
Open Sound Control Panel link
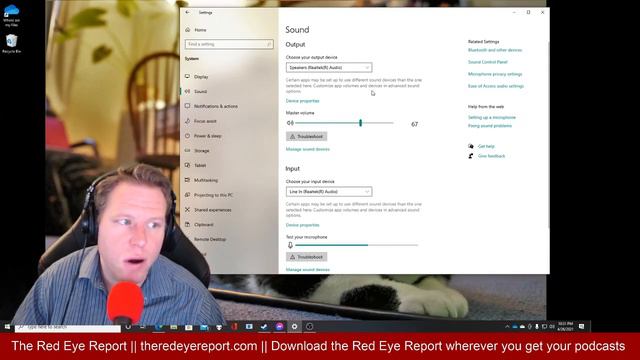[488, 62]
